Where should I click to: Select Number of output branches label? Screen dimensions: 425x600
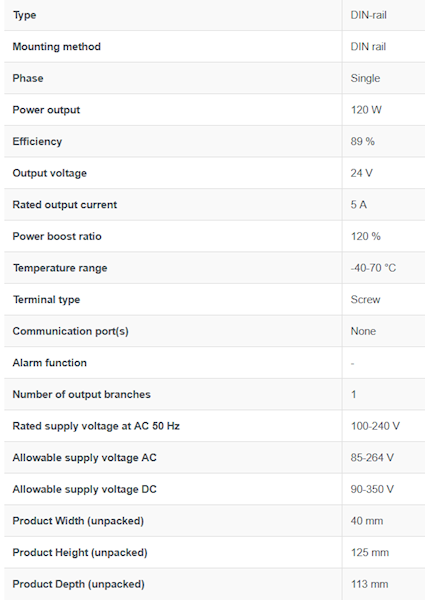pos(81,395)
